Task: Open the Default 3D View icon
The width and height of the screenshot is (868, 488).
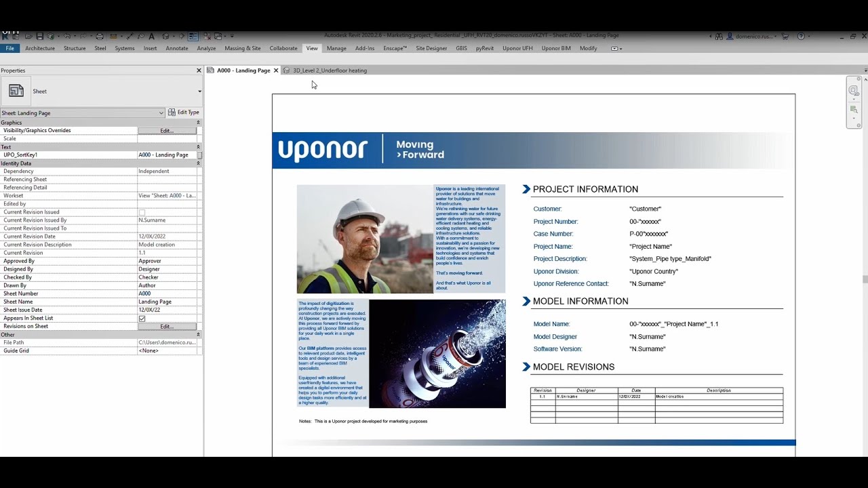Action: pos(165,36)
